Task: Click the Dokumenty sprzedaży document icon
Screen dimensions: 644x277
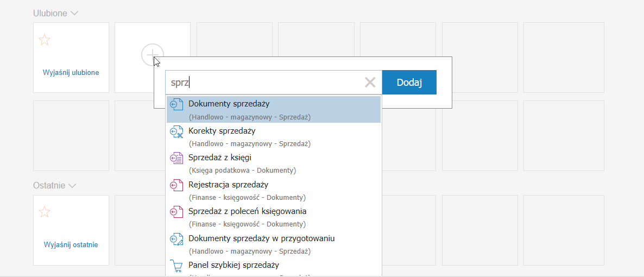Action: click(x=176, y=104)
